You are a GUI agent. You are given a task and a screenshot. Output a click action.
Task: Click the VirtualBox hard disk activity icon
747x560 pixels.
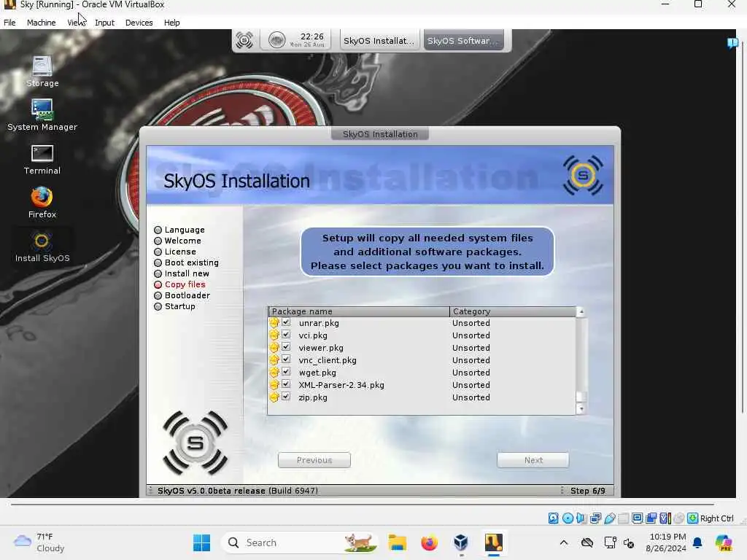[553, 518]
